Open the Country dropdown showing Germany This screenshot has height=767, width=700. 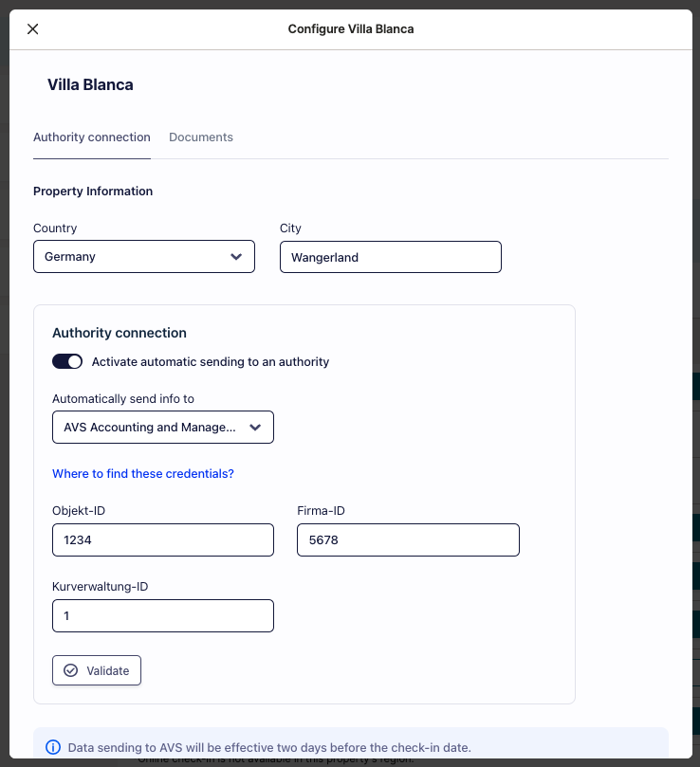[x=144, y=257]
